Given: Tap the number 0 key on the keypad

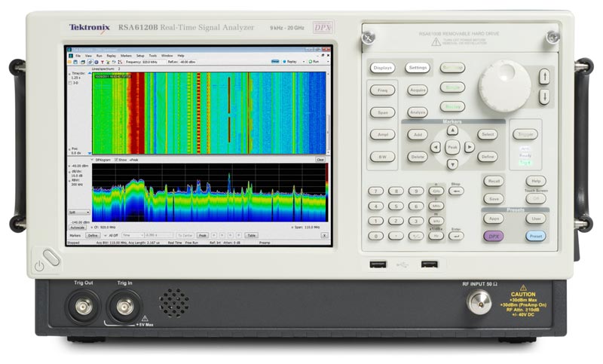Looking at the screenshot, I should pos(375,236).
